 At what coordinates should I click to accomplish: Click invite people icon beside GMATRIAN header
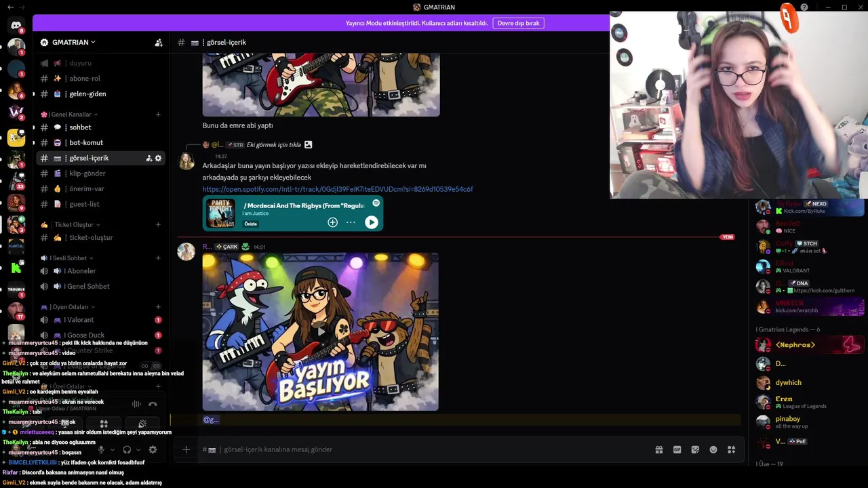coord(159,42)
